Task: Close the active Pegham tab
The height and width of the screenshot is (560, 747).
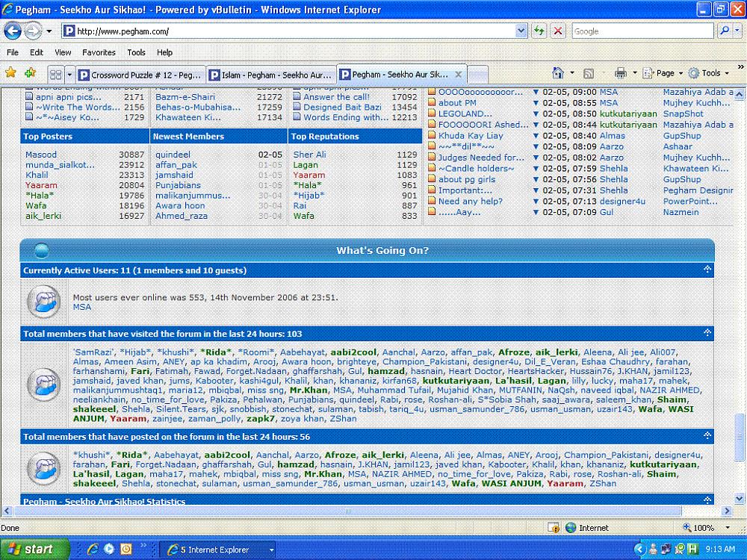Action: 458,74
